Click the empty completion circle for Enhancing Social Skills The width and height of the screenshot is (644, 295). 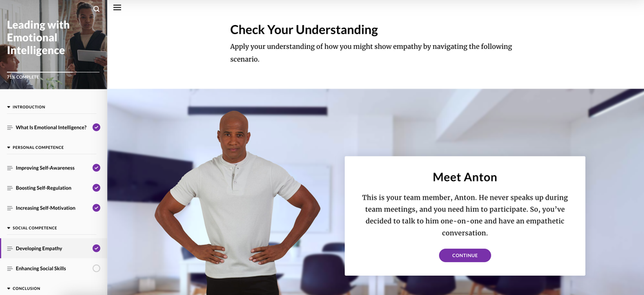click(96, 269)
